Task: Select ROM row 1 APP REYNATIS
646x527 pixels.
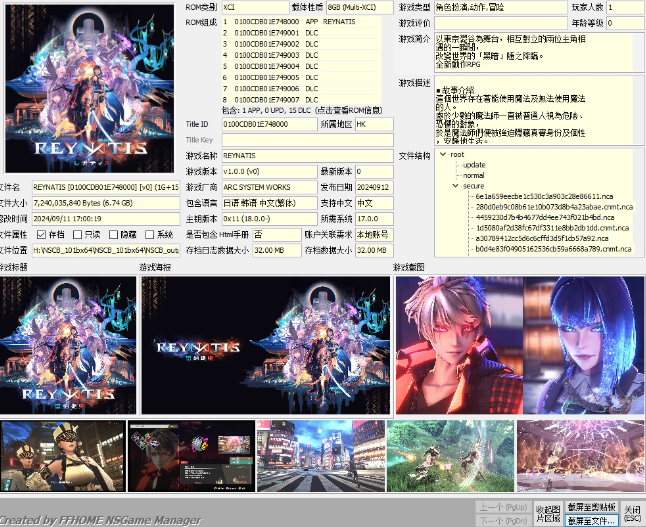Action: [x=300, y=22]
